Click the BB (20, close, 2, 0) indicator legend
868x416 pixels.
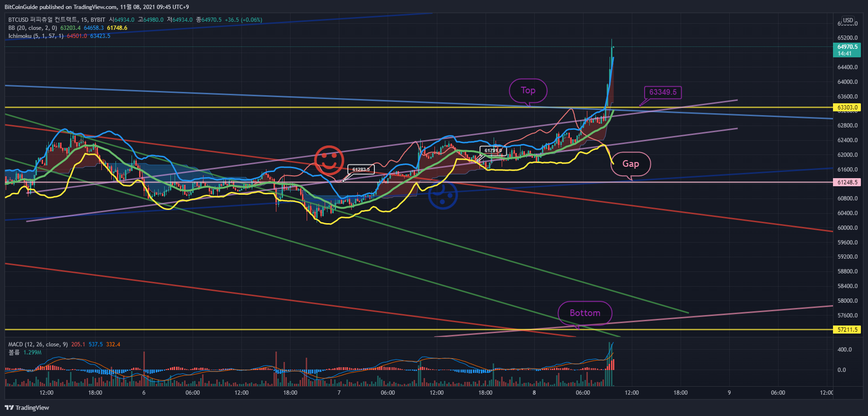33,28
